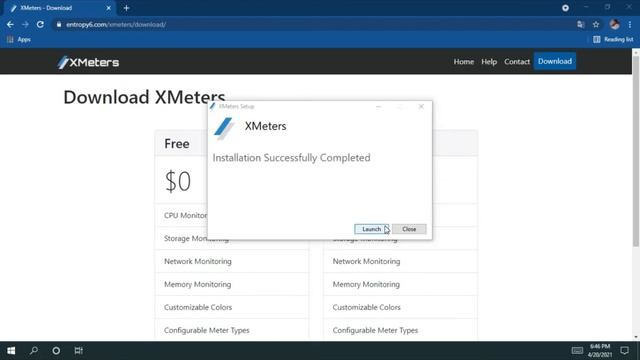Screen dimensions: 640x360
Task: Open the touch keyboard tray icon
Action: click(x=577, y=351)
